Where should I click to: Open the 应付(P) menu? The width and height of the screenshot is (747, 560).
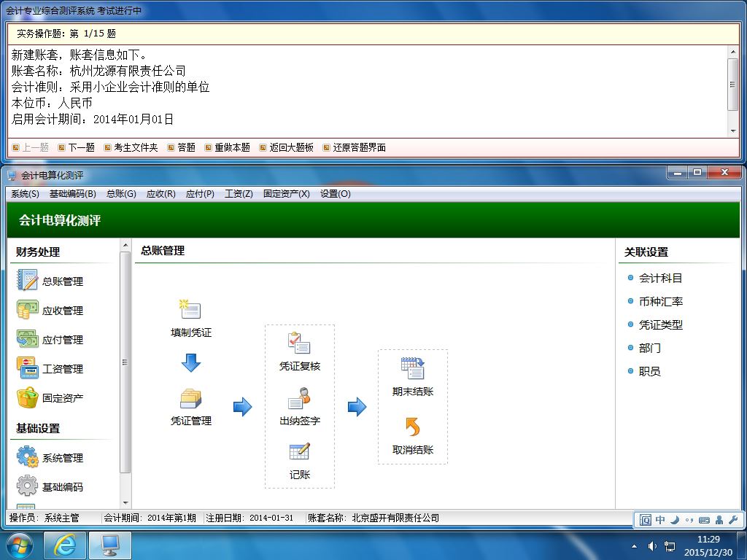coord(200,194)
